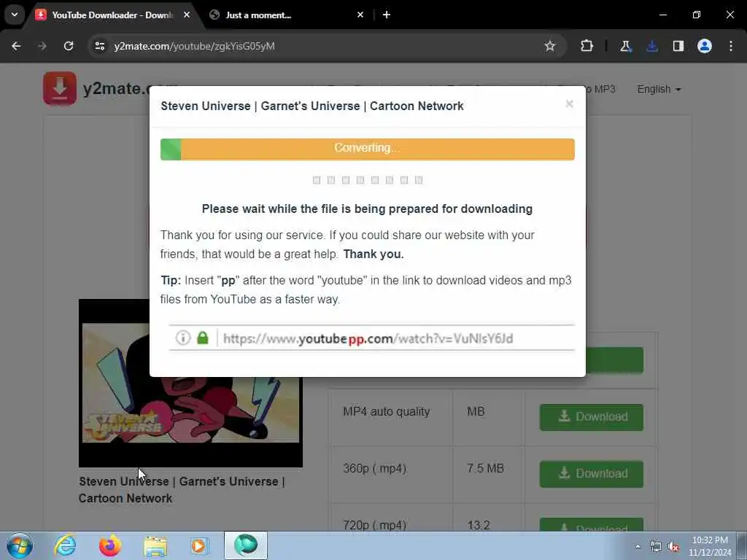Show browser downloads tray icon
This screenshot has width=747, height=560.
tap(651, 46)
